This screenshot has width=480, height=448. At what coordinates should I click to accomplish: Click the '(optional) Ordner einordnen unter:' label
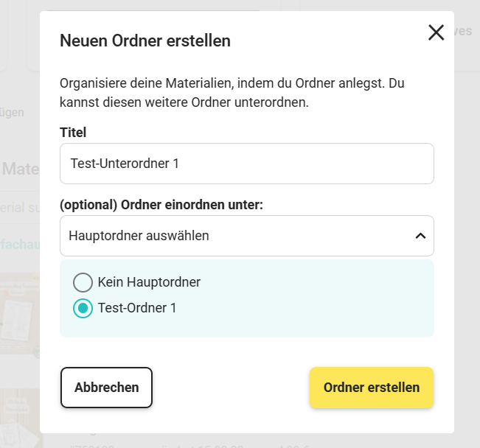click(x=161, y=205)
